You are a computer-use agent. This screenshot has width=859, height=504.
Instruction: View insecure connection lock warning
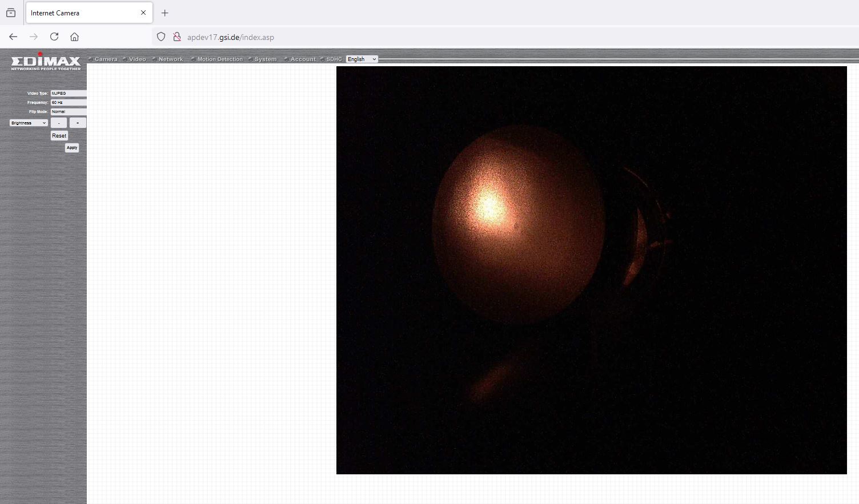pos(176,37)
